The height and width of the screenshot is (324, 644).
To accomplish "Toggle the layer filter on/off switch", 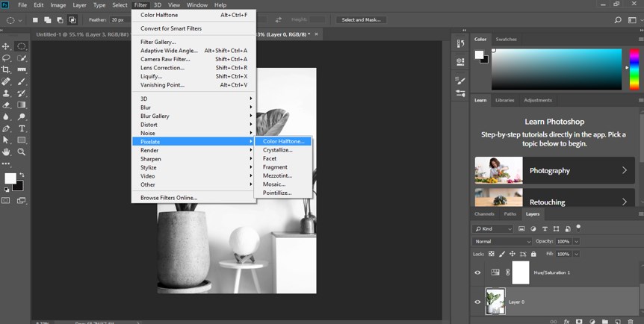I will [578, 227].
